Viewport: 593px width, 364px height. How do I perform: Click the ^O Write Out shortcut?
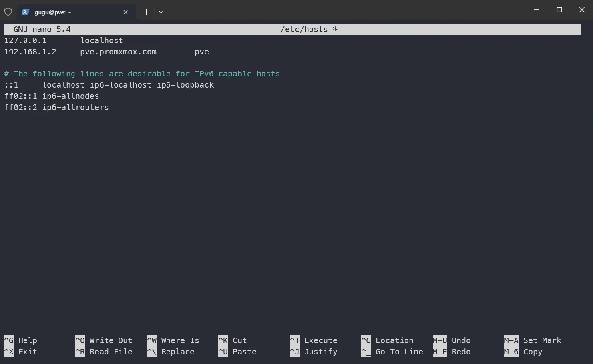tap(104, 340)
